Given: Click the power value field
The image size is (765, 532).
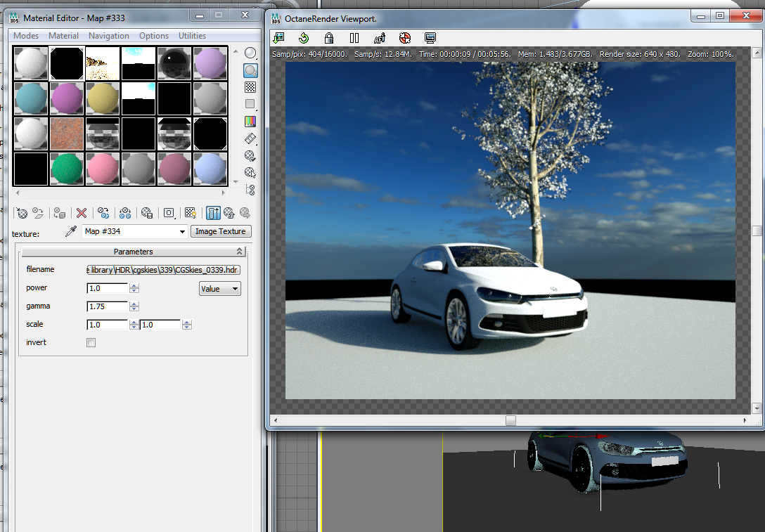Looking at the screenshot, I should [x=108, y=288].
